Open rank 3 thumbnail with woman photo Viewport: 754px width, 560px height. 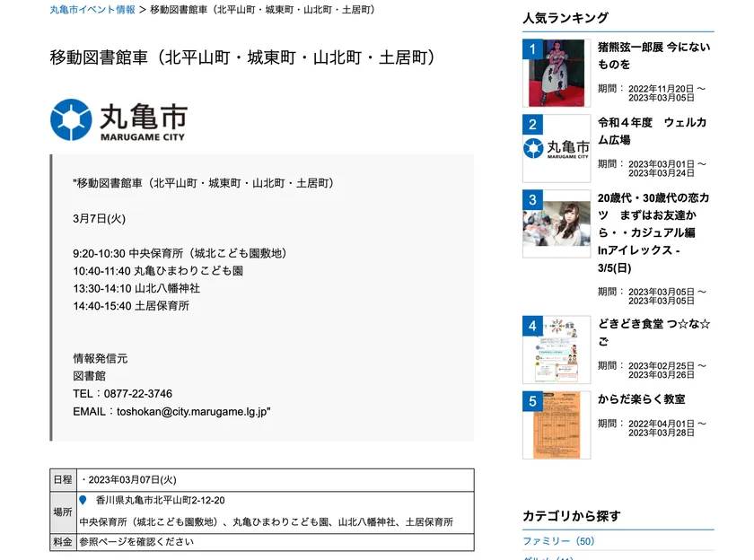557,224
